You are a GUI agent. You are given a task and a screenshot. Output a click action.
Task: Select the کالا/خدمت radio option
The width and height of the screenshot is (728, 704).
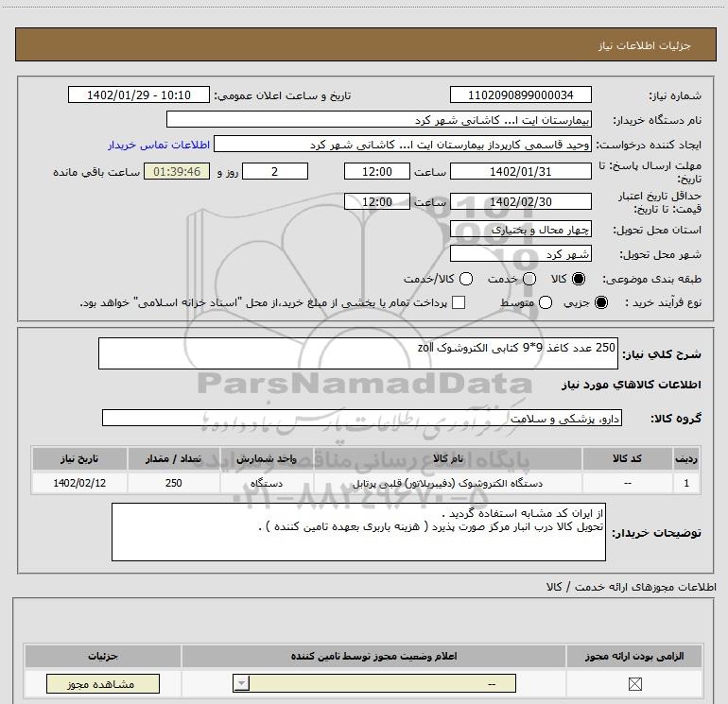tap(466, 279)
